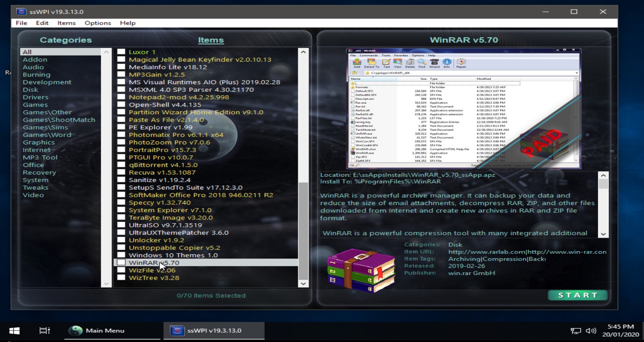
Task: Select the Drivers category
Action: [35, 97]
